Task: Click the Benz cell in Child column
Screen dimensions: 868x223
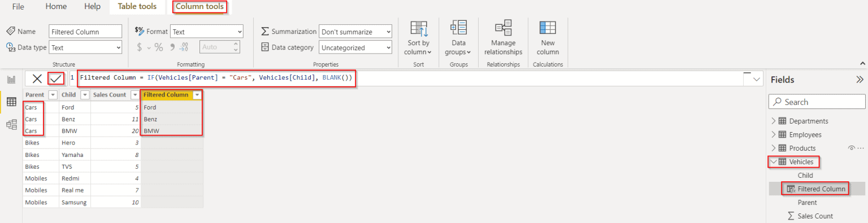Action: 75,119
